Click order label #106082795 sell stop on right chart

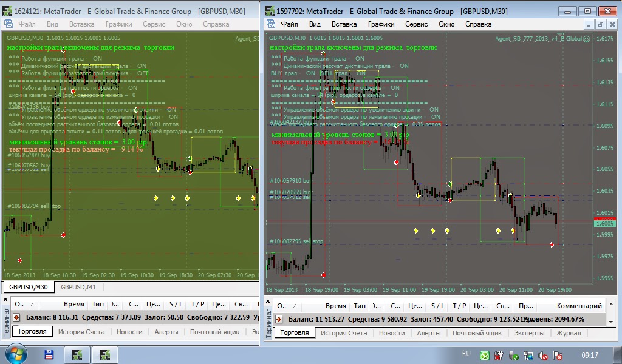tap(296, 241)
